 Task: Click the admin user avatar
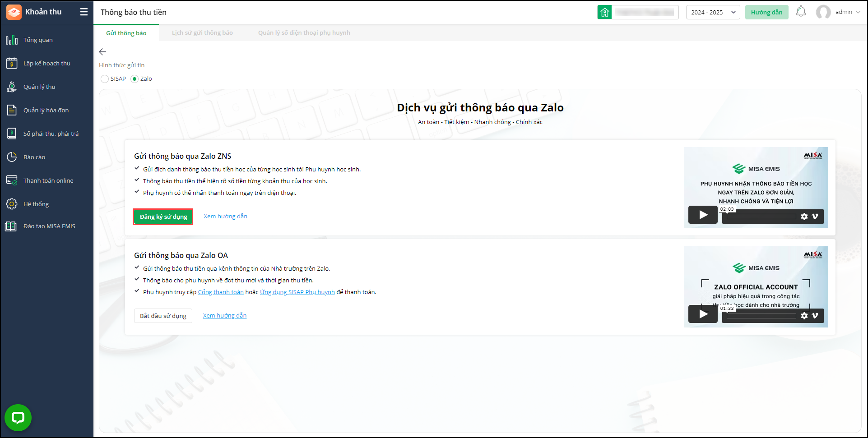click(823, 12)
